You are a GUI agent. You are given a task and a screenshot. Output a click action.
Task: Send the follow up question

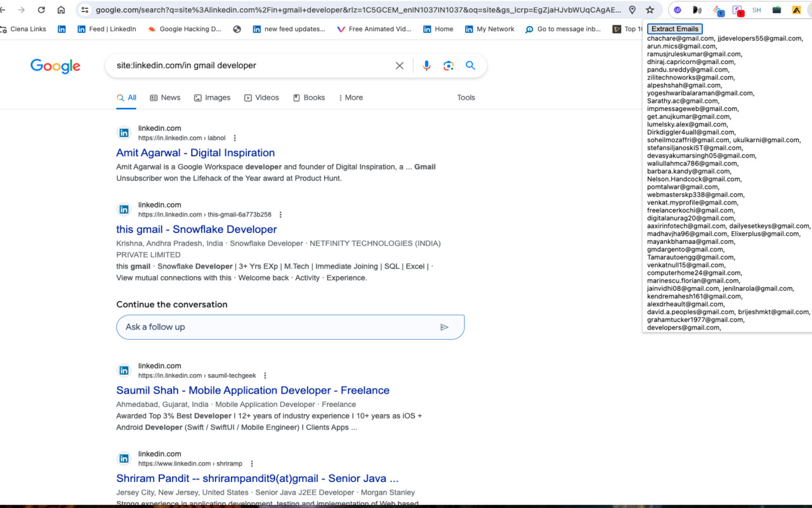pyautogui.click(x=444, y=327)
